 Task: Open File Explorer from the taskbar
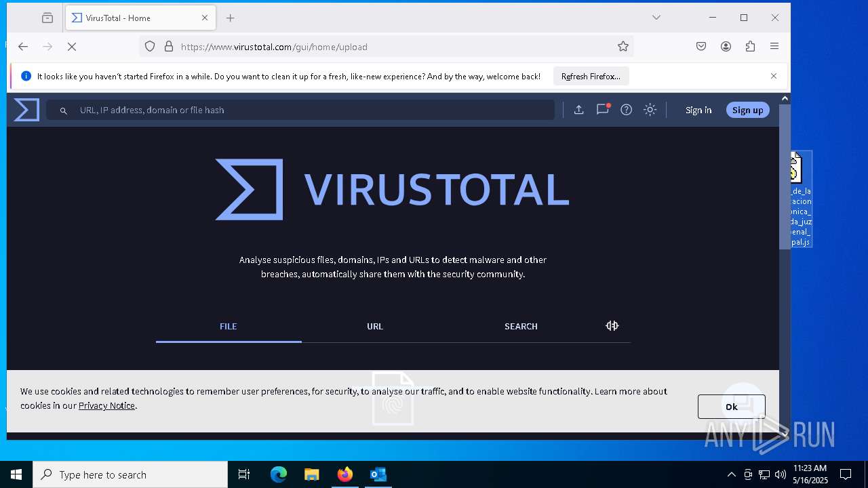tap(312, 474)
